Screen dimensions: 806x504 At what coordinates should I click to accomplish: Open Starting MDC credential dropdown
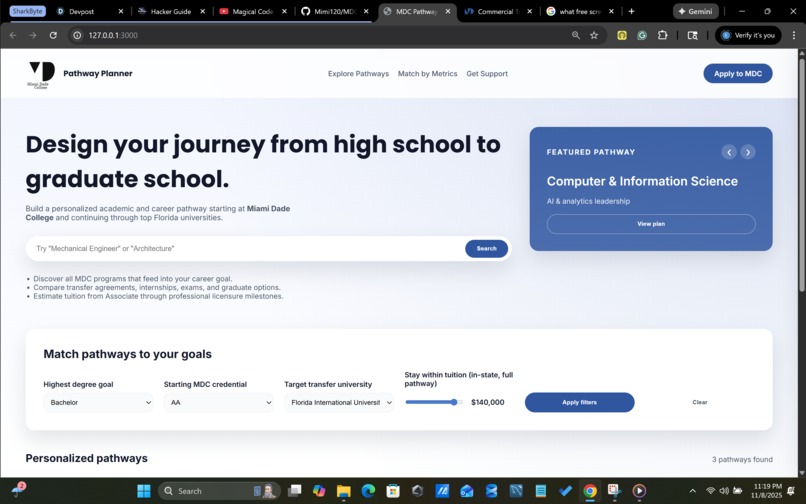218,403
